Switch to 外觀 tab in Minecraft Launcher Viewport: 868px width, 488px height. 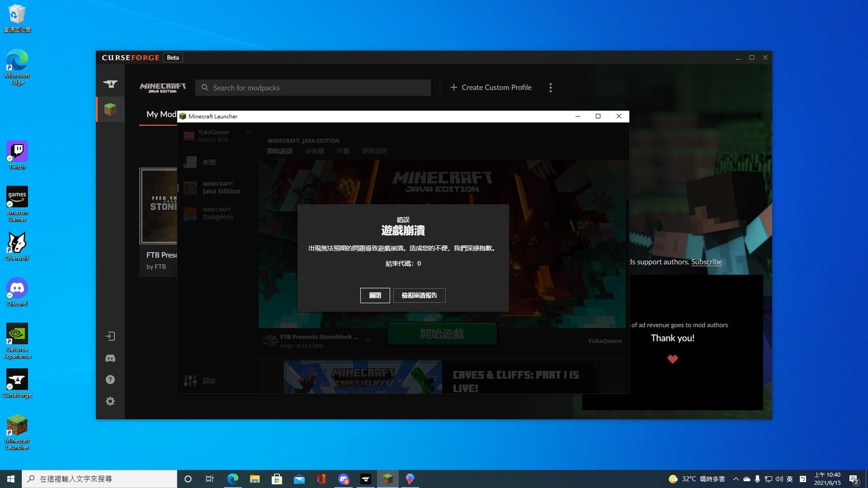(343, 151)
